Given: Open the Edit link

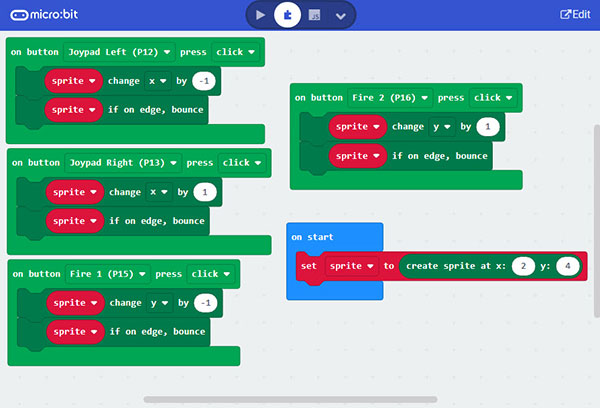Looking at the screenshot, I should [x=574, y=15].
